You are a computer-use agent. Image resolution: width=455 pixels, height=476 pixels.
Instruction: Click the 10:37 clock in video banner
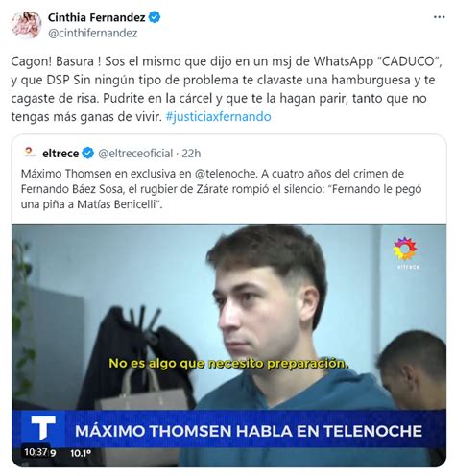point(36,452)
